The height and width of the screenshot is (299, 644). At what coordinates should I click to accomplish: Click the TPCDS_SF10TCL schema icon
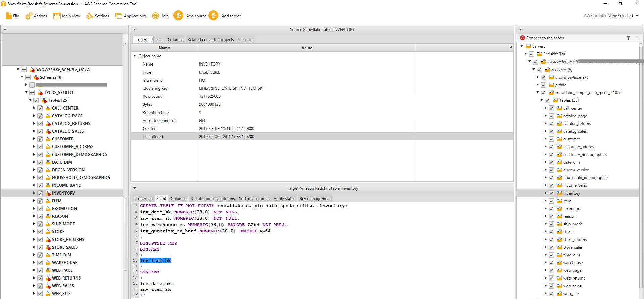point(40,93)
